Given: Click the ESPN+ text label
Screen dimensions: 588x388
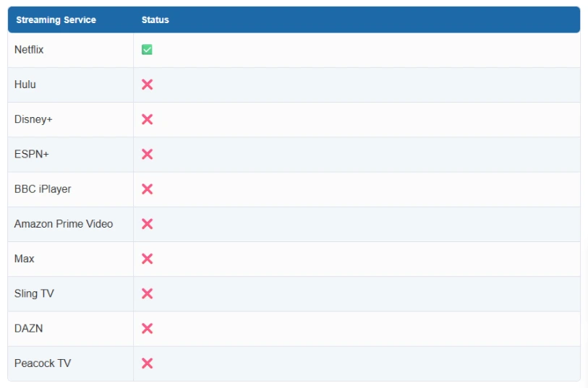Looking at the screenshot, I should pos(32,154).
